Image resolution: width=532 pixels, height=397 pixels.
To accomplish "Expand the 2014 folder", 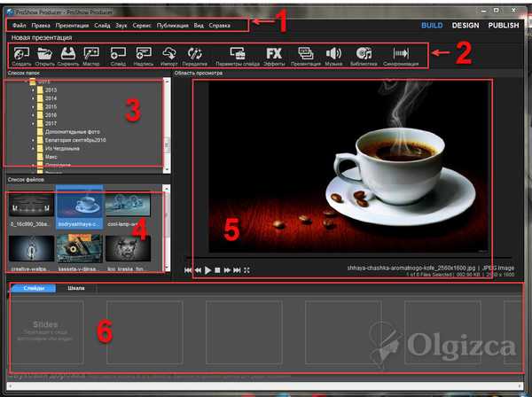I will (x=33, y=98).
